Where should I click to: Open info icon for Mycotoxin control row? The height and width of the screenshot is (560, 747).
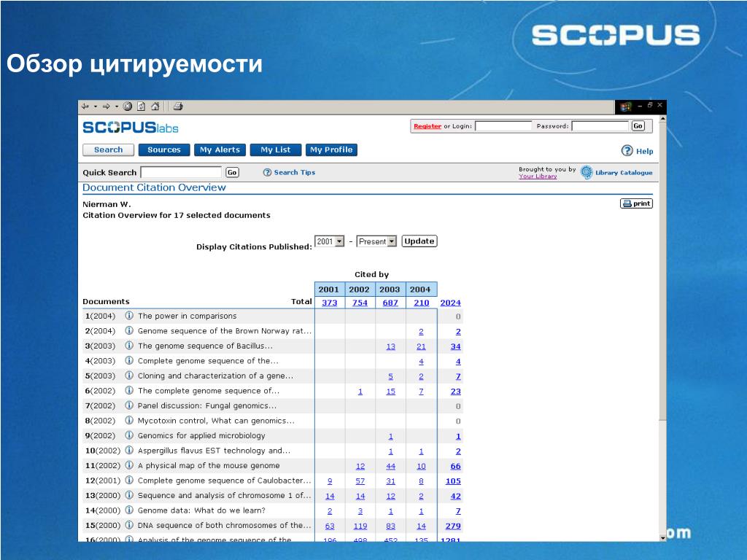tap(129, 420)
